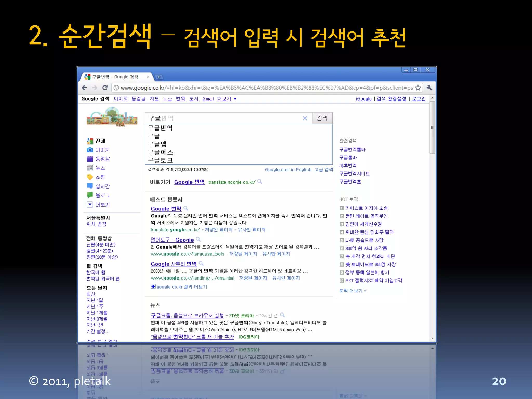532x399 pixels.
Task: Filter results by 지난 1주
Action: point(95,307)
